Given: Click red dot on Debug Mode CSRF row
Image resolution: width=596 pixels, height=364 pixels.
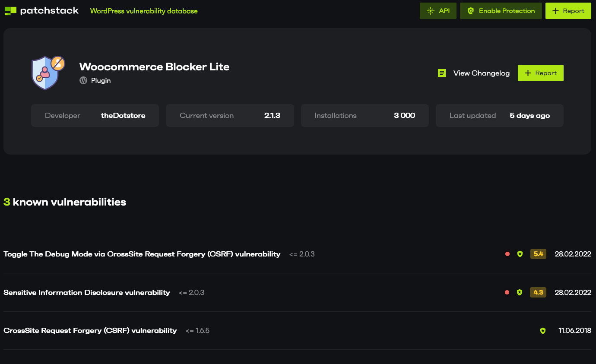Looking at the screenshot, I should click(507, 254).
